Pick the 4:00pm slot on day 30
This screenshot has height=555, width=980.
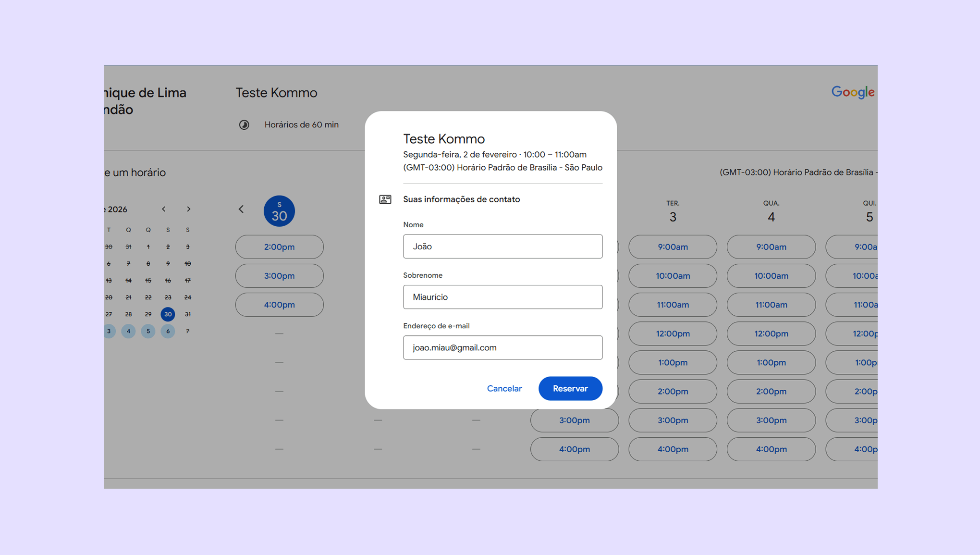tap(279, 305)
